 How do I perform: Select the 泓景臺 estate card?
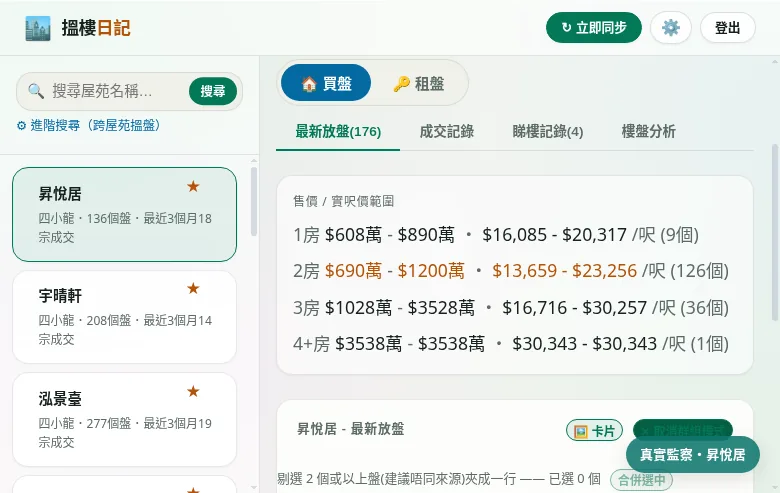[124, 419]
